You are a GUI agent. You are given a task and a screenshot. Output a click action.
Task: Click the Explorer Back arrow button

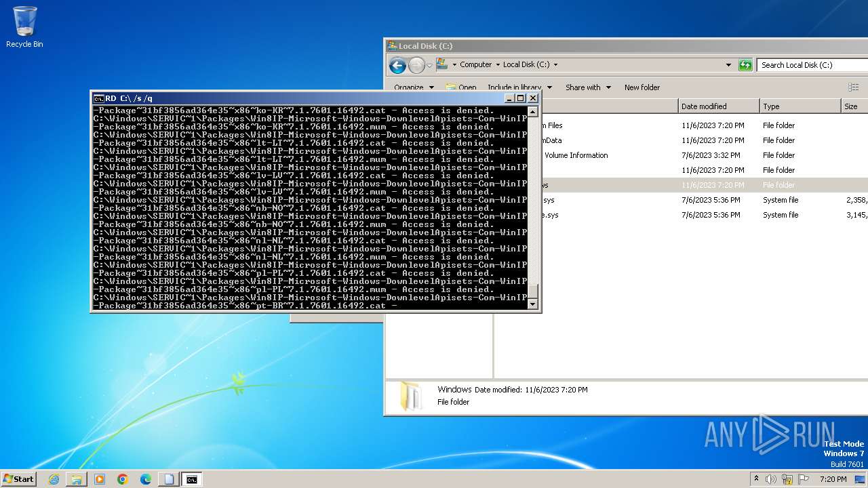(x=398, y=65)
